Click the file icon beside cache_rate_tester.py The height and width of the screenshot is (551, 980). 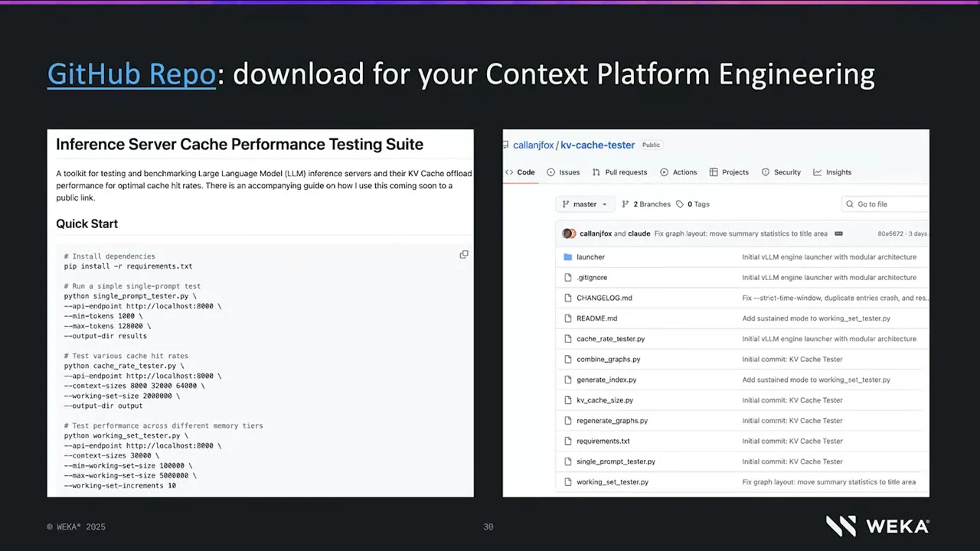click(568, 339)
